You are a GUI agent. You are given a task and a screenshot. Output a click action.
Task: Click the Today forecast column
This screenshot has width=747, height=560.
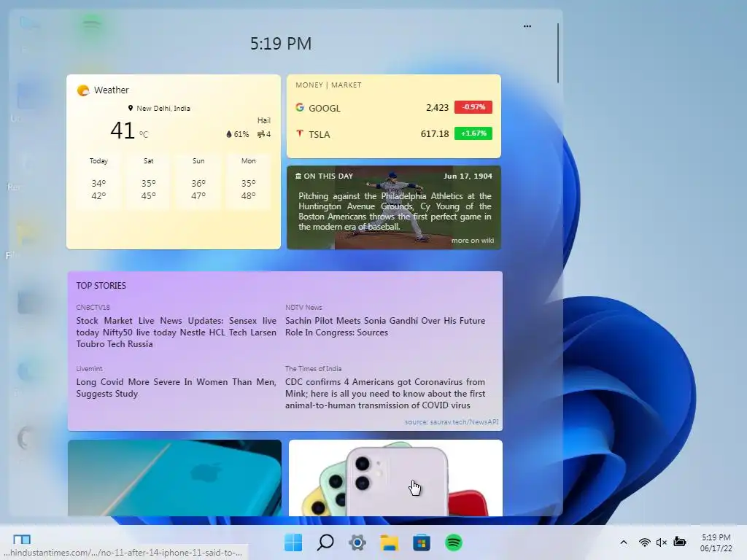(x=98, y=181)
